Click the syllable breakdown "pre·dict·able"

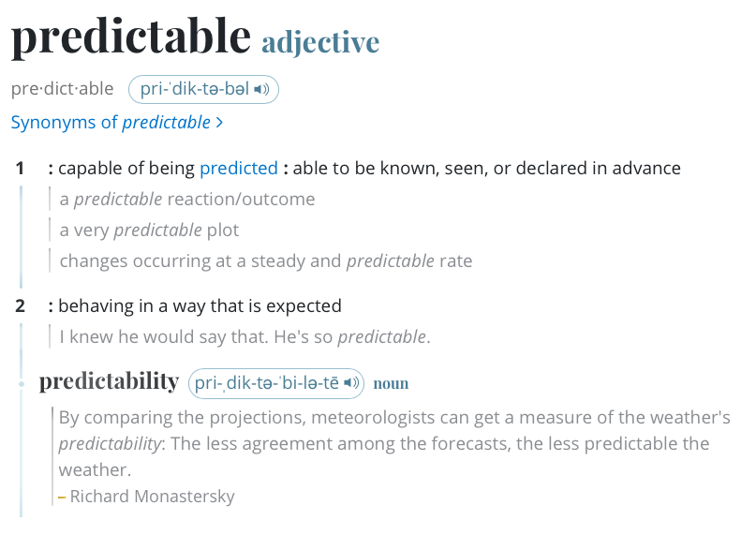(62, 90)
